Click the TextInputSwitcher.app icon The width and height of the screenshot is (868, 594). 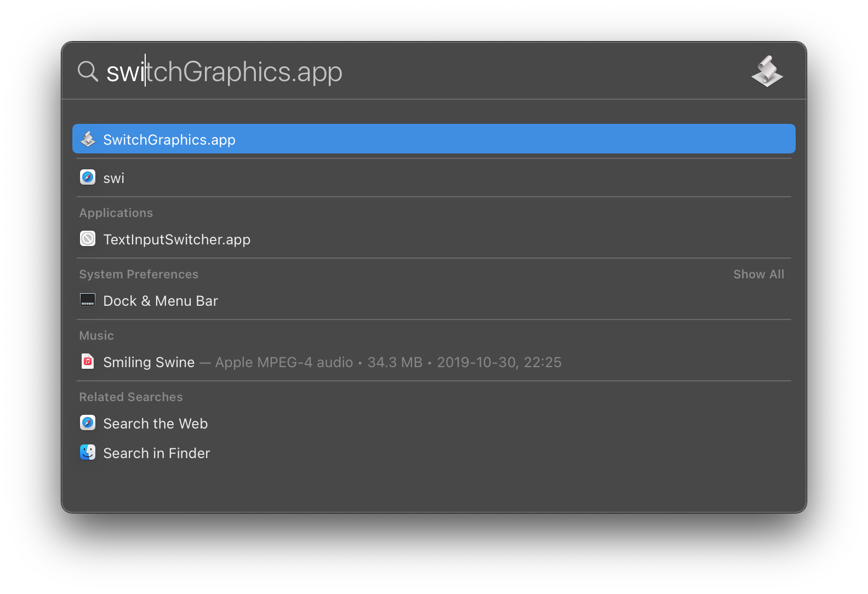88,239
